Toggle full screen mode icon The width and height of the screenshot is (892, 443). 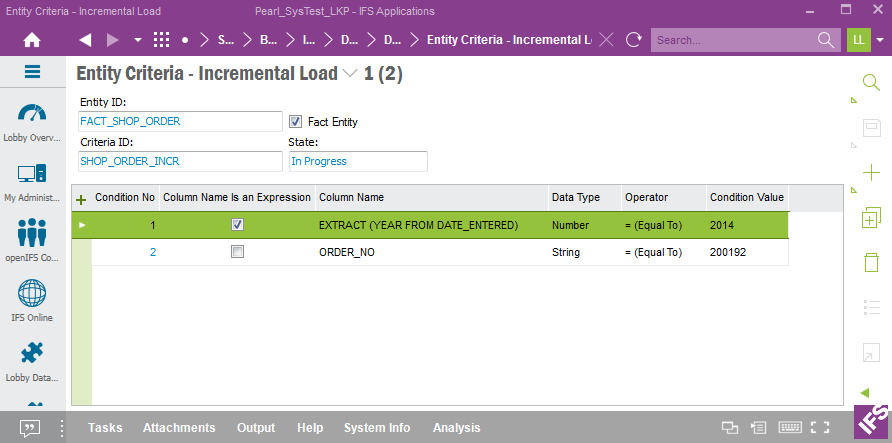click(819, 428)
